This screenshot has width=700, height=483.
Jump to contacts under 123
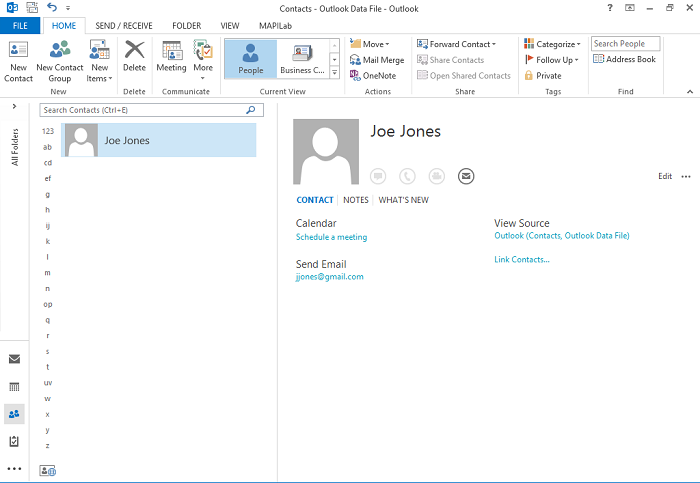pos(48,131)
